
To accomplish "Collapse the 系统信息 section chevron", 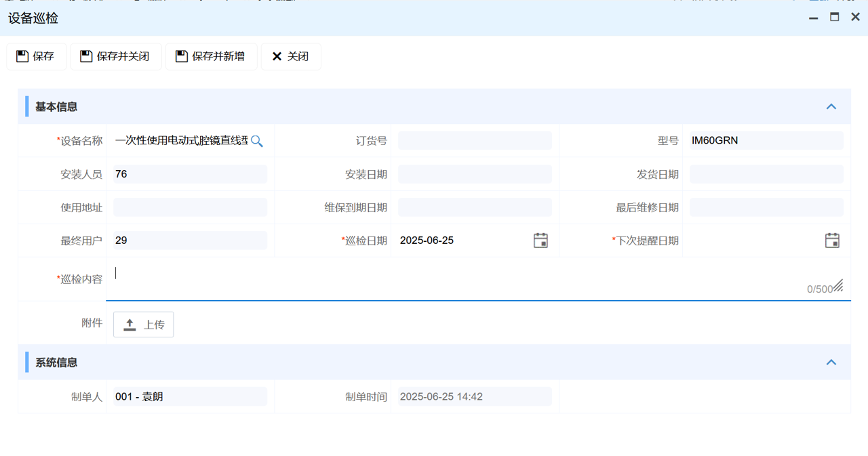I will tap(831, 362).
